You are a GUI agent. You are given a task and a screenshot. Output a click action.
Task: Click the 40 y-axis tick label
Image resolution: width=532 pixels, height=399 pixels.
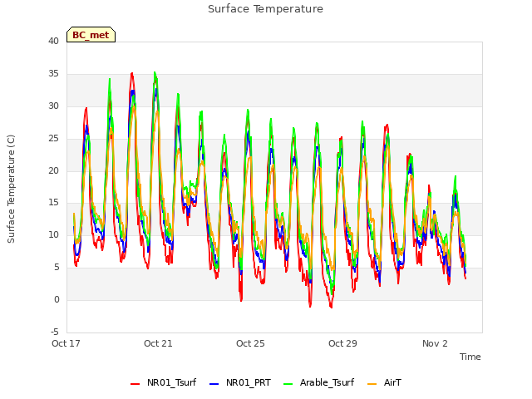(x=53, y=41)
